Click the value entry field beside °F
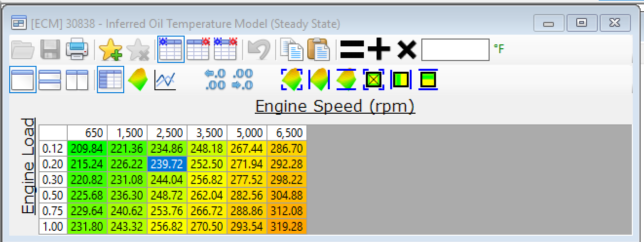Screen dimensions: 644x242 click(x=455, y=49)
